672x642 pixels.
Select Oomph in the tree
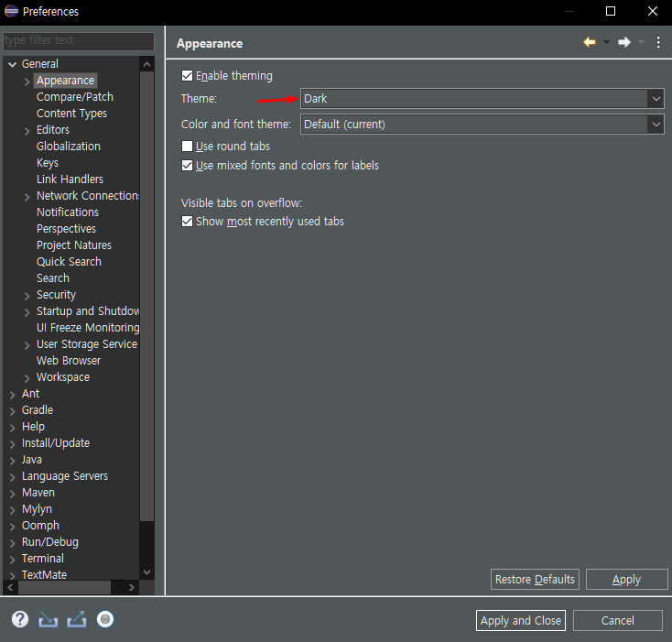click(x=40, y=526)
